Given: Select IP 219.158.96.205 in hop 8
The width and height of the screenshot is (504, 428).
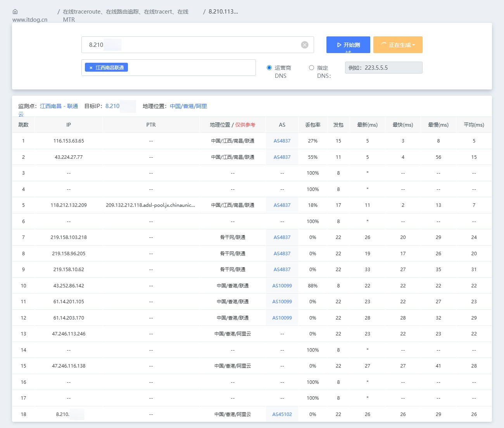Looking at the screenshot, I should point(69,254).
